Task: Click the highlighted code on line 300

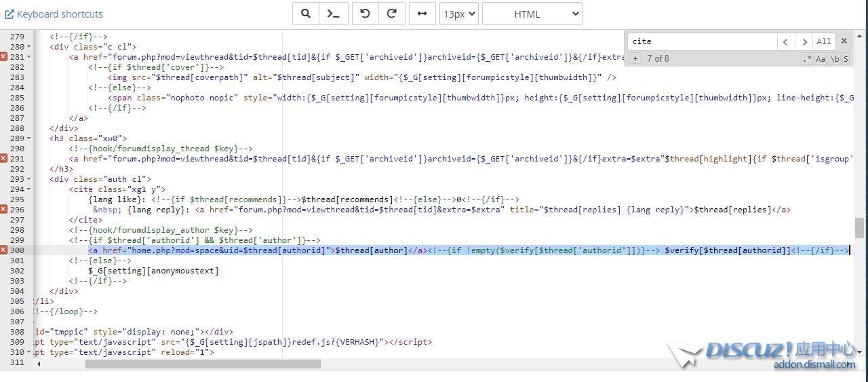Action: [x=469, y=250]
